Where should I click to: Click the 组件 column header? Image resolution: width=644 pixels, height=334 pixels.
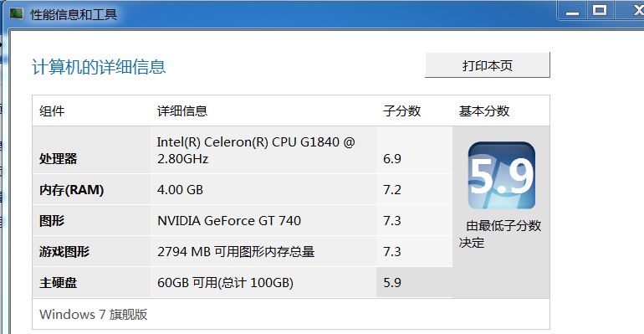[52, 111]
